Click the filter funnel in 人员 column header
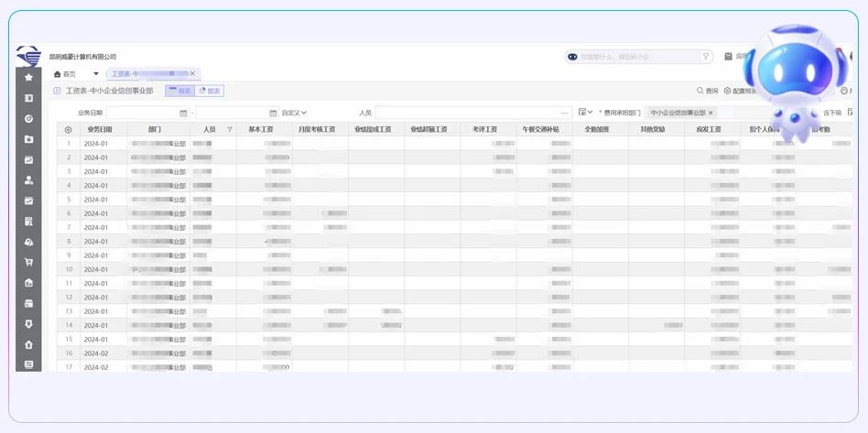 pos(230,130)
